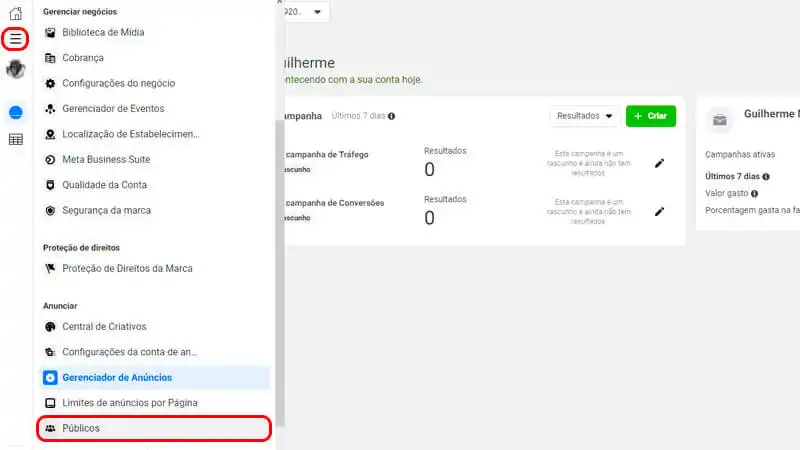The image size is (800, 450).
Task: Click Porcentagem gasta text
Action: pyautogui.click(x=753, y=210)
